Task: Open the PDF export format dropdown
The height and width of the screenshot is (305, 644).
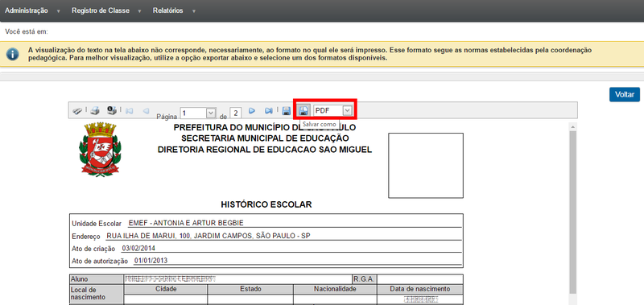Action: 348,110
